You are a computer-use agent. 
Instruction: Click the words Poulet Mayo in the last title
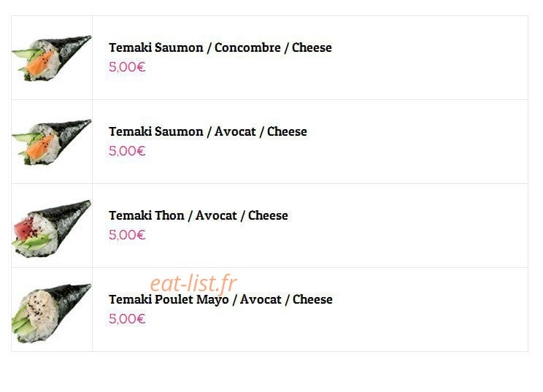(x=191, y=300)
